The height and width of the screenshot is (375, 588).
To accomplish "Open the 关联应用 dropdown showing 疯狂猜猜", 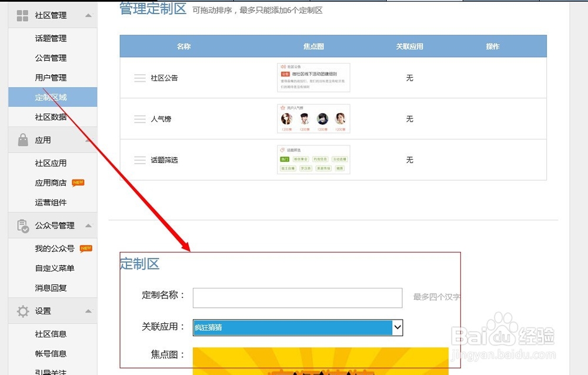I will [296, 327].
